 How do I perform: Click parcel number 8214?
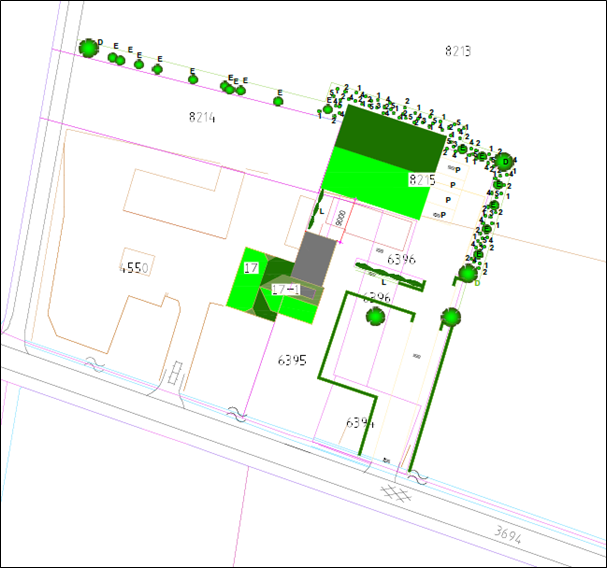(x=202, y=117)
